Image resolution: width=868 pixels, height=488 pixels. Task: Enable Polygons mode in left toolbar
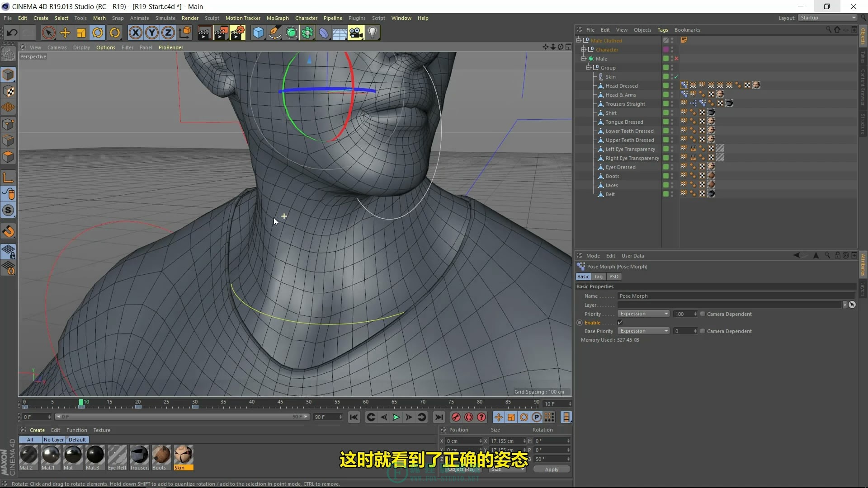tap(8, 157)
